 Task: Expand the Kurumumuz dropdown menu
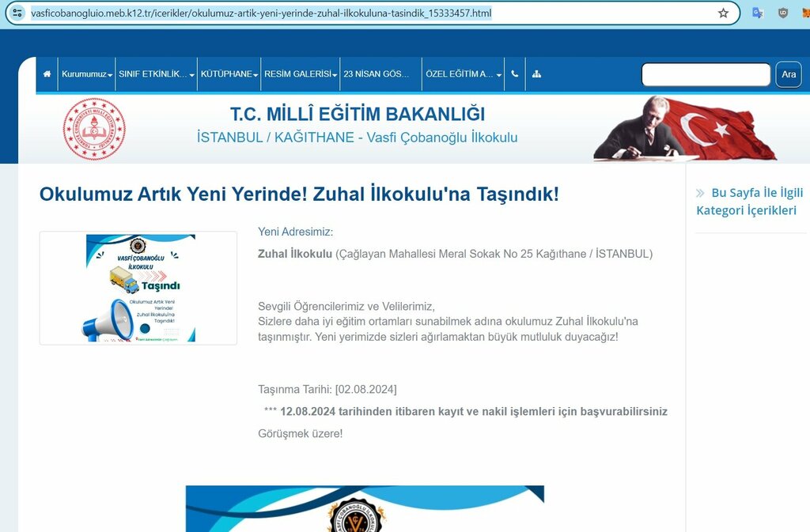point(86,74)
